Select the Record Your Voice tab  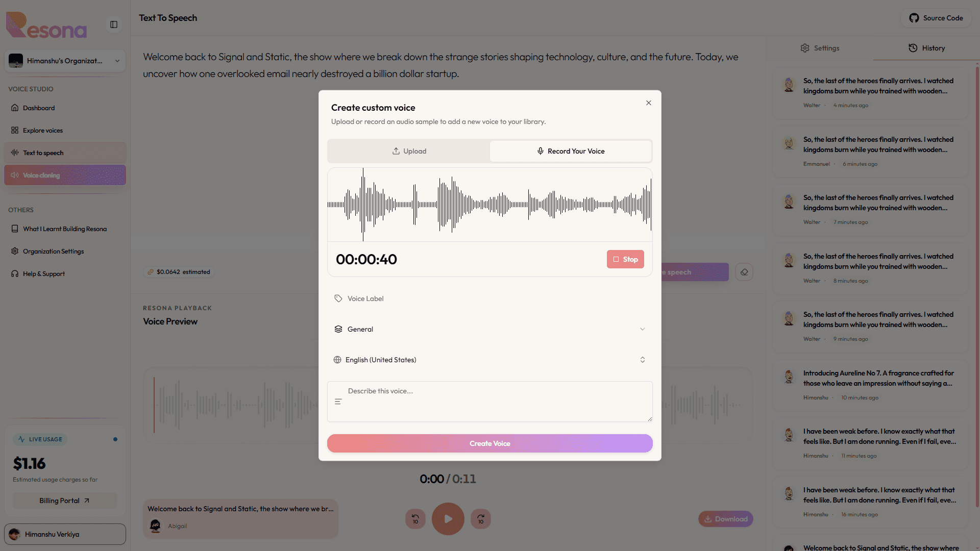tap(571, 151)
